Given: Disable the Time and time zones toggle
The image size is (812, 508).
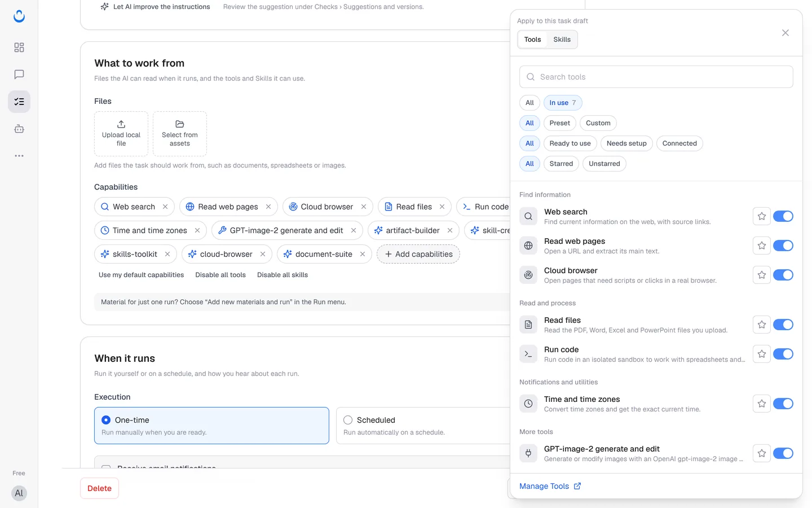Looking at the screenshot, I should [783, 404].
